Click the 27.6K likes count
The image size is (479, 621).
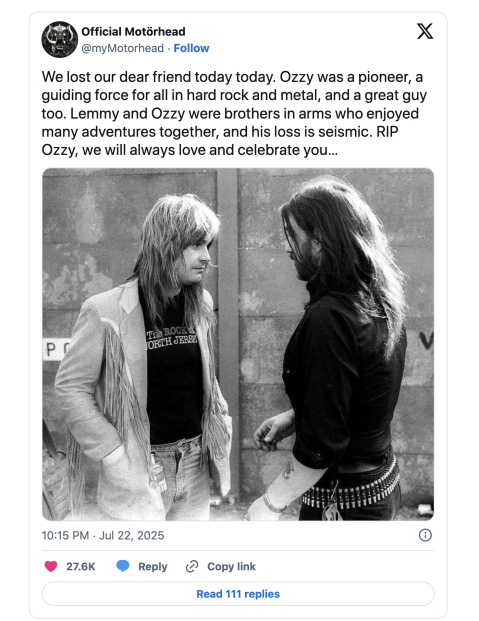pyautogui.click(x=80, y=566)
